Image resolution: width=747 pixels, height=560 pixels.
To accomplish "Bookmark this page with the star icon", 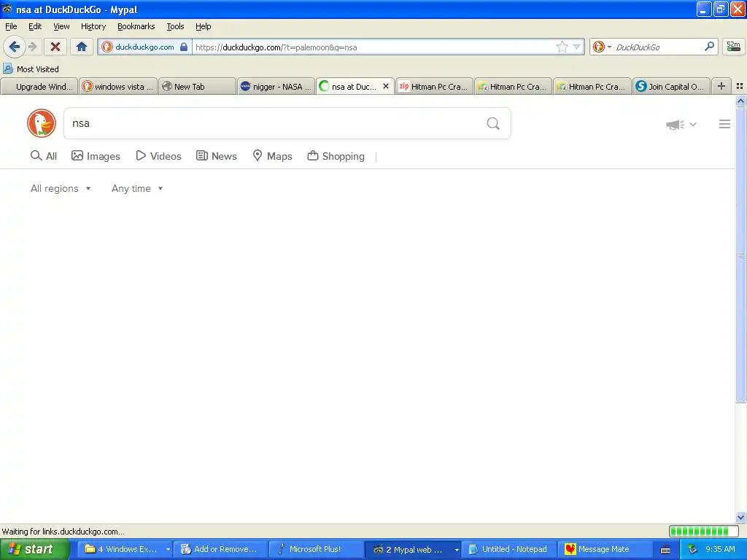I will (x=562, y=47).
